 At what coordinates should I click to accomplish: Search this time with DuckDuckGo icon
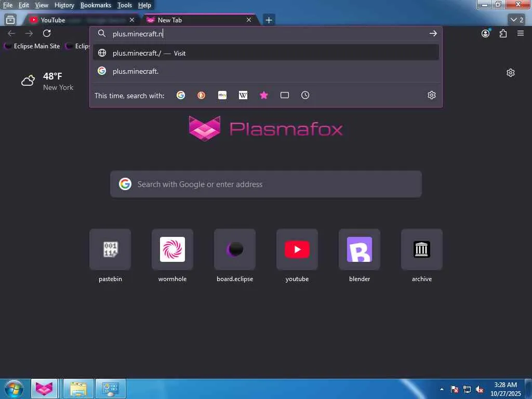click(x=202, y=96)
